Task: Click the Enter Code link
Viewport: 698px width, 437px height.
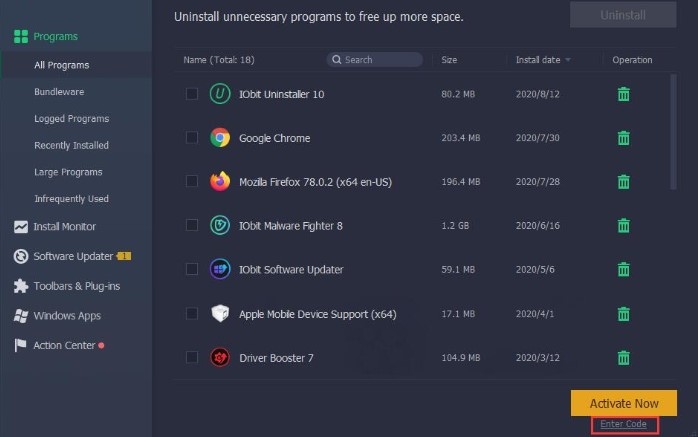Action: point(623,424)
